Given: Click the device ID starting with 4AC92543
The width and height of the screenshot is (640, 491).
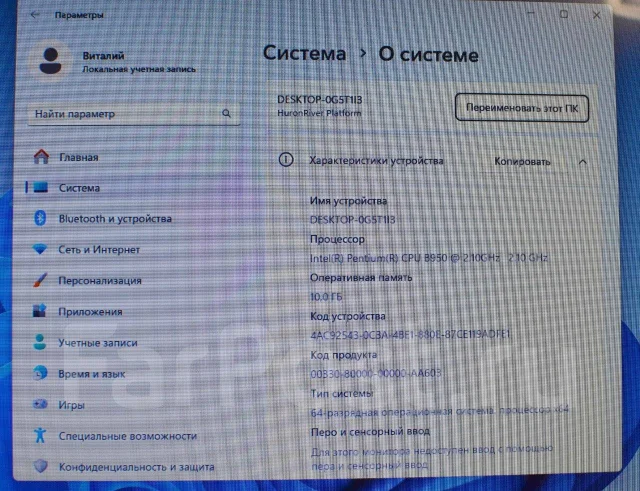Looking at the screenshot, I should click(x=410, y=335).
